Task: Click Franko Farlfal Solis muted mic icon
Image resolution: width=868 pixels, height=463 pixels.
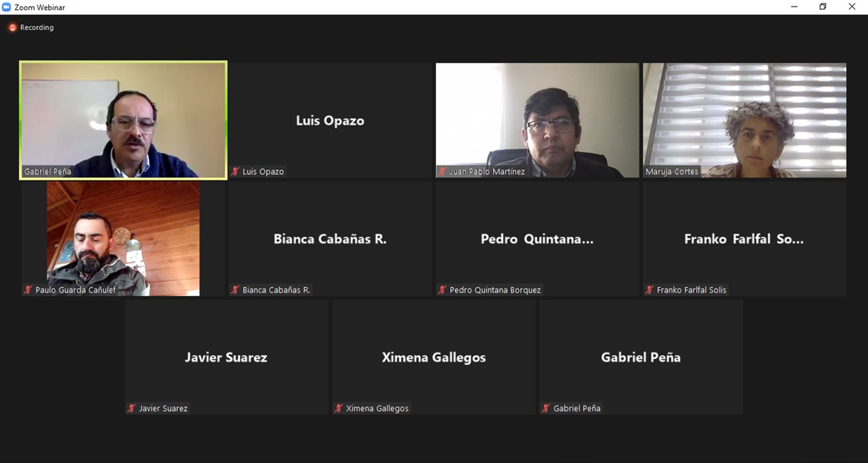Action: [650, 290]
